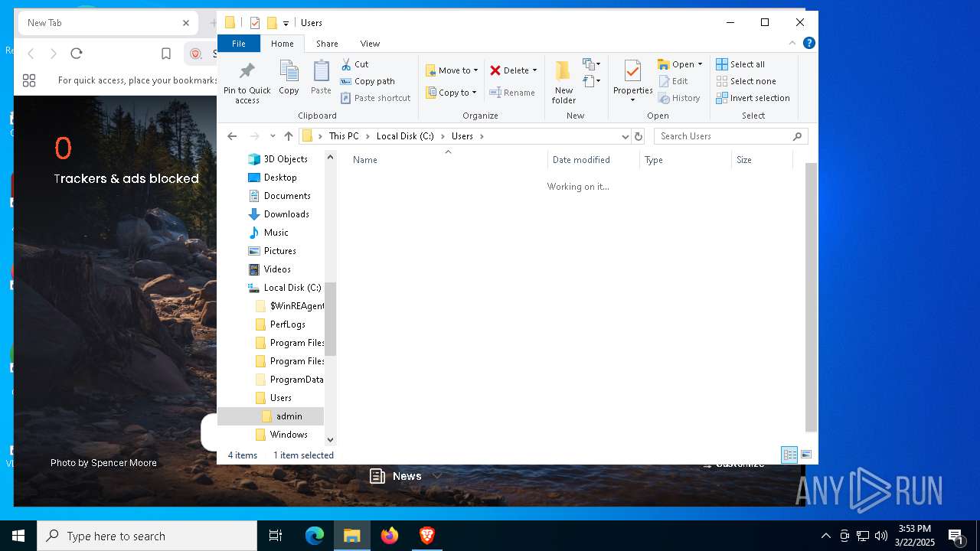The height and width of the screenshot is (551, 980).
Task: Expand Open button dropdown arrow
Action: click(700, 64)
